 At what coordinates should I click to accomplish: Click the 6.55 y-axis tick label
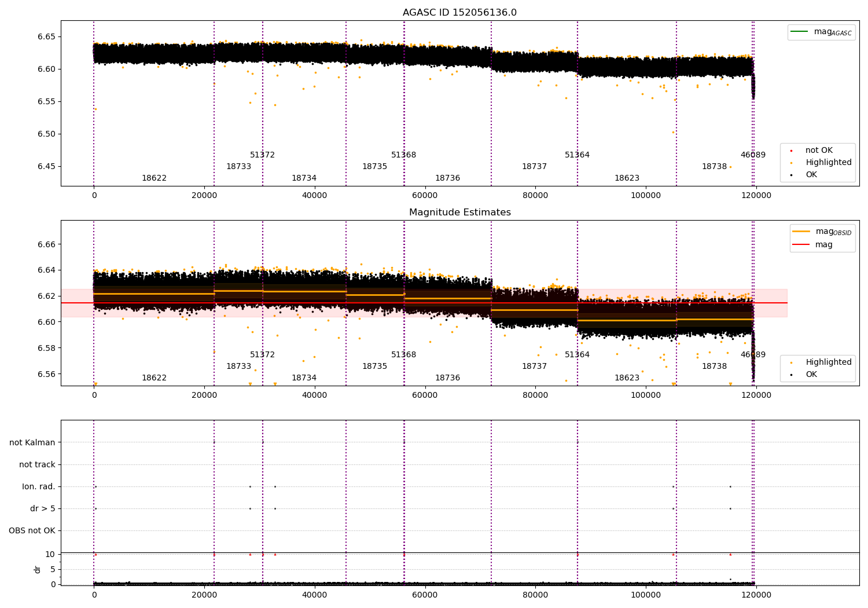click(x=46, y=101)
